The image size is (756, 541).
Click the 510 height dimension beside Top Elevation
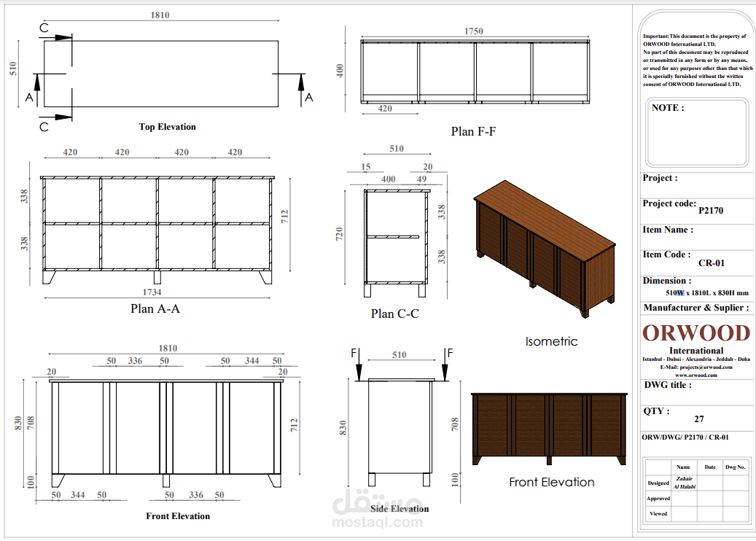click(x=13, y=69)
